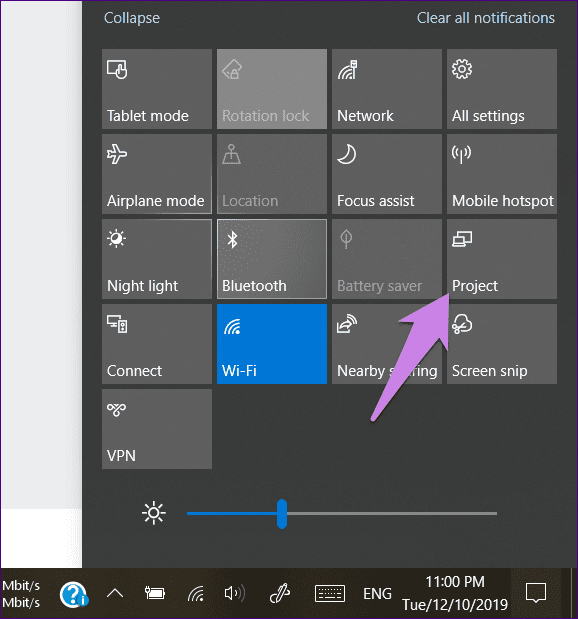Image resolution: width=578 pixels, height=619 pixels.
Task: Open the Wi-Fi icon in the taskbar
Action: (x=196, y=593)
